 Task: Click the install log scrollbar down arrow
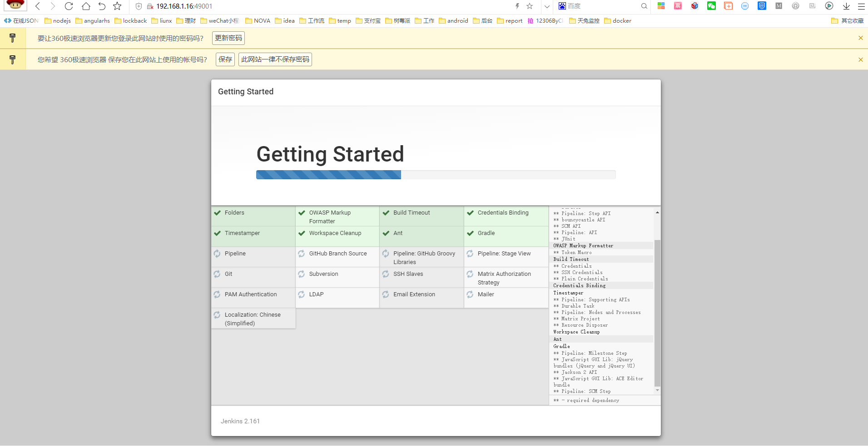click(657, 390)
